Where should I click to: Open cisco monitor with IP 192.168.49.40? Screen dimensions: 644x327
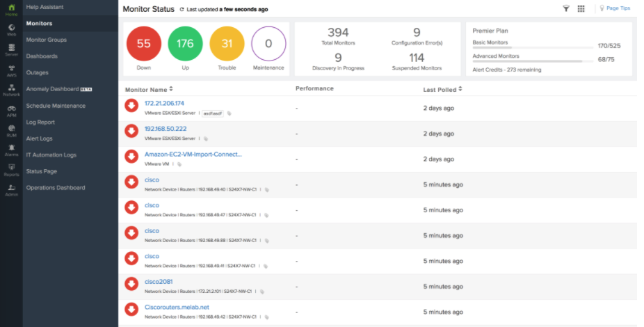[152, 180]
